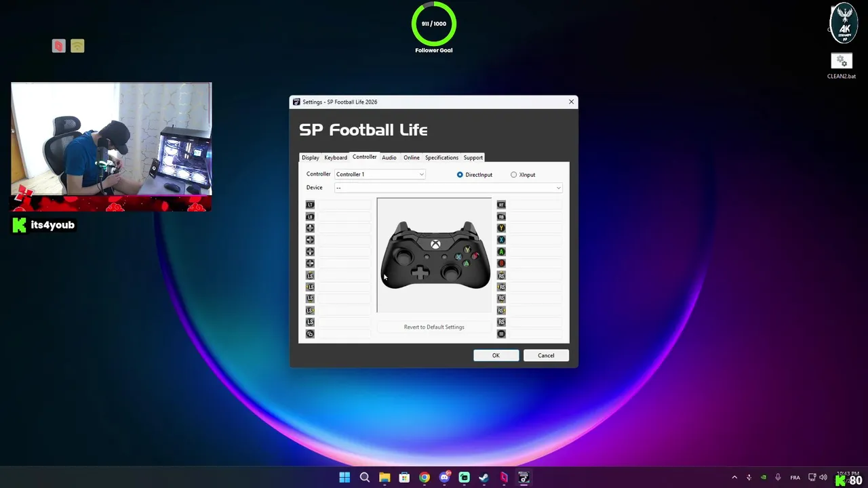Open taskbar Search
Viewport: 868px width, 488px height.
364,477
